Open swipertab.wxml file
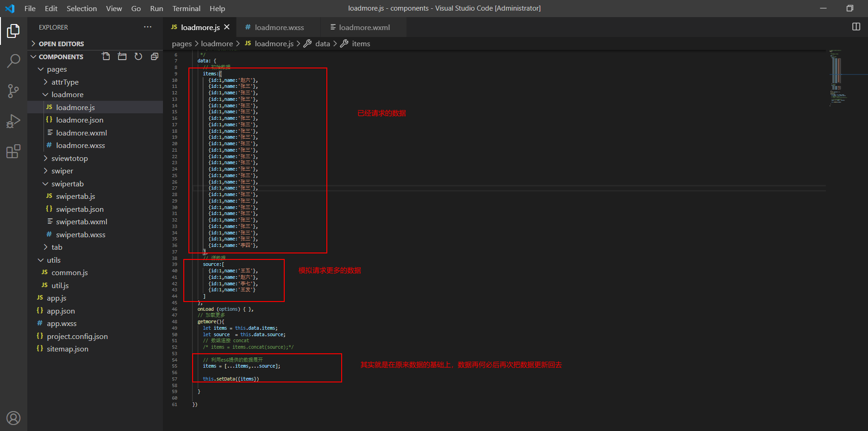868x431 pixels. [95, 222]
